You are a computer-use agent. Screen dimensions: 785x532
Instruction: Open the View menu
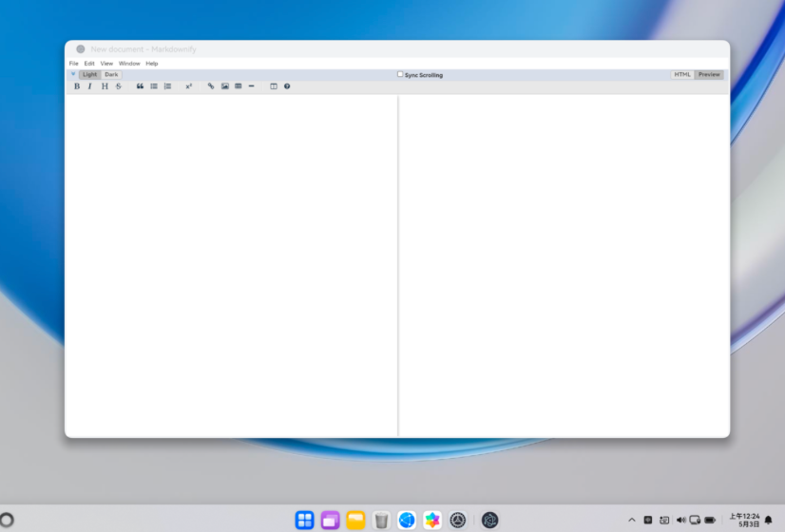106,64
